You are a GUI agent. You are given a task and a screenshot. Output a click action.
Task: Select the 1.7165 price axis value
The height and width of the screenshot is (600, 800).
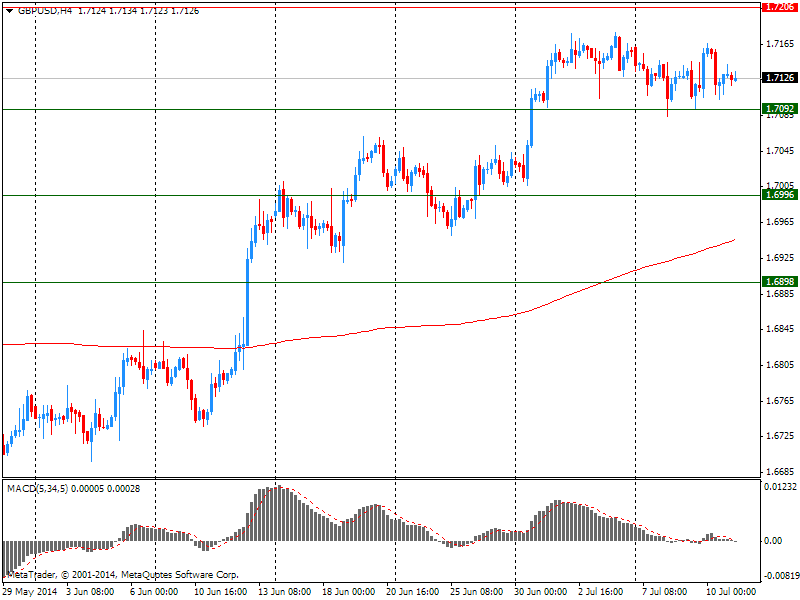(x=780, y=44)
